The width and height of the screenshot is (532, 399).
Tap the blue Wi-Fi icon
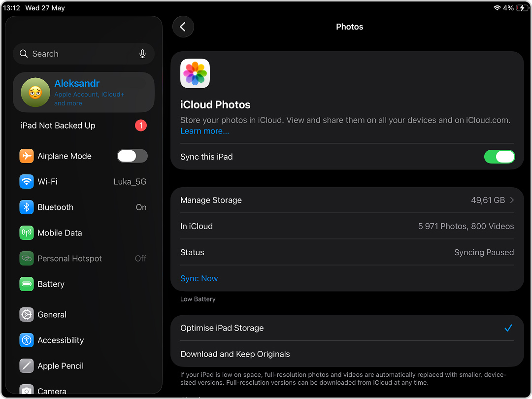[x=27, y=181]
